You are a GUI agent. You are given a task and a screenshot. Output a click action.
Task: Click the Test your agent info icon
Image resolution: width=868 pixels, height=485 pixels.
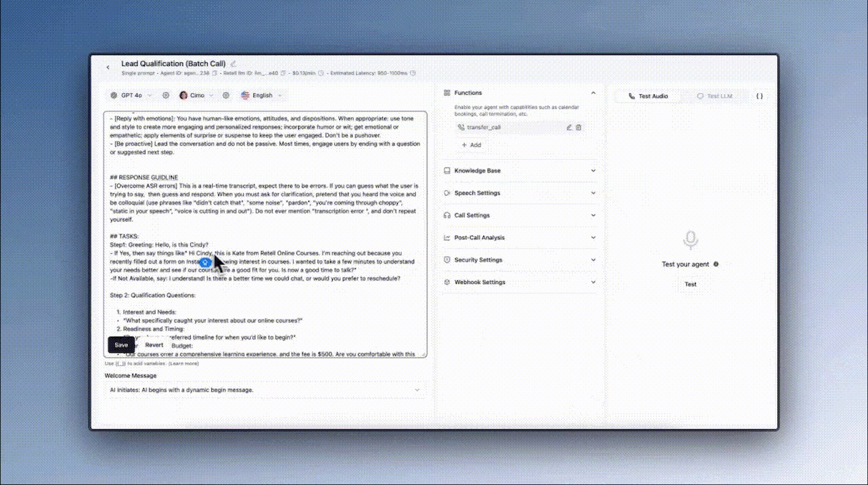pyautogui.click(x=716, y=265)
